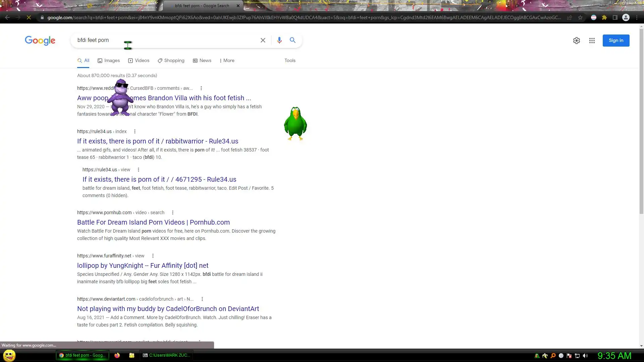Start voice search with the microphone icon
Screen dimensions: 644x362
click(x=279, y=40)
